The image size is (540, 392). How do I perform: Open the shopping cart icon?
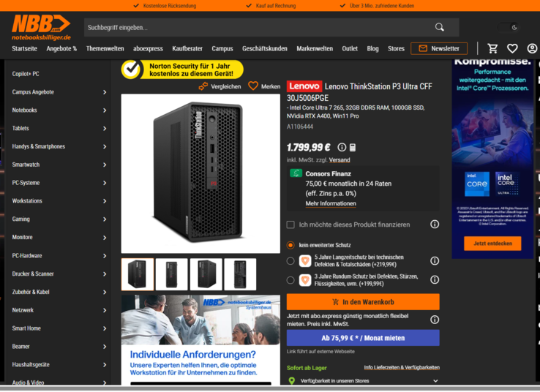(493, 48)
